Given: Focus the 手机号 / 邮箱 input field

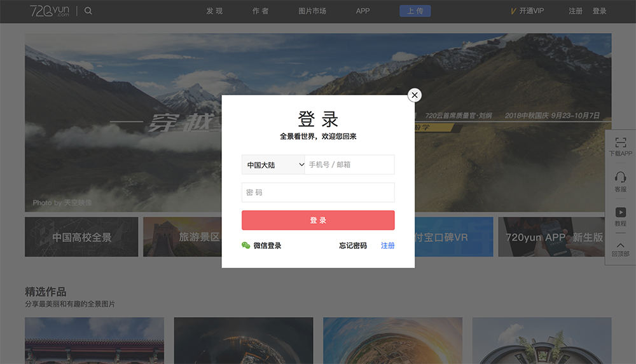Looking at the screenshot, I should pos(349,165).
